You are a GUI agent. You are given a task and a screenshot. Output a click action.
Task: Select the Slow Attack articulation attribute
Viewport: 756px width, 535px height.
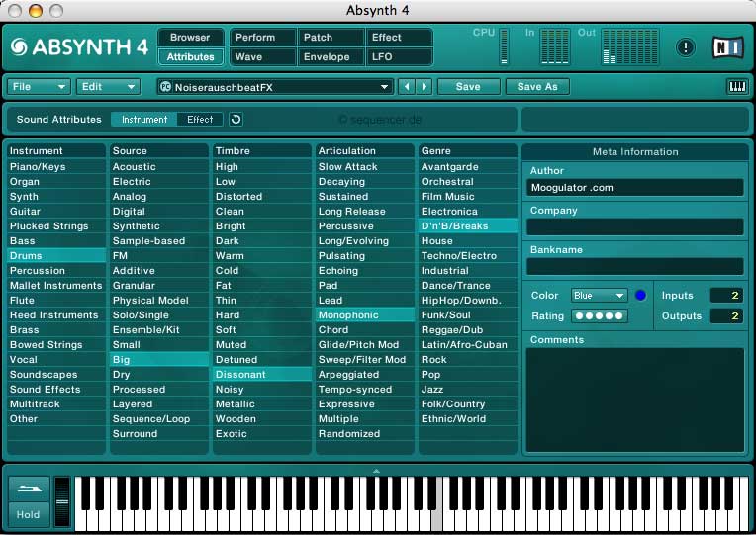click(x=365, y=167)
